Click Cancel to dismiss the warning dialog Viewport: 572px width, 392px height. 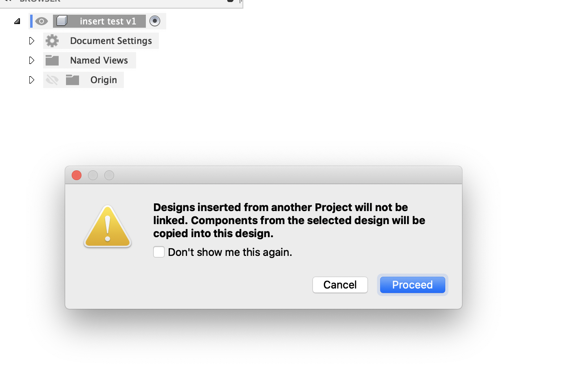tap(340, 284)
